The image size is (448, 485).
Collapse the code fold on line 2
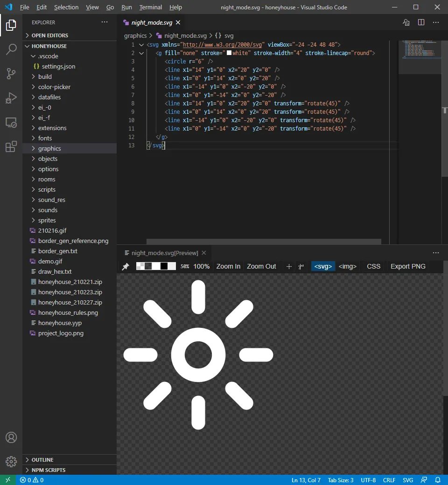point(141,53)
